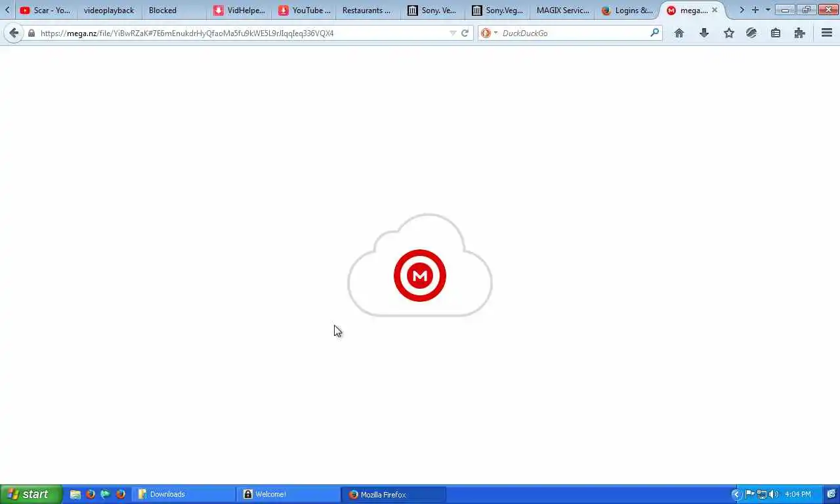This screenshot has width=840, height=504.
Task: Show bookmarks list clipboard icon
Action: 776,33
